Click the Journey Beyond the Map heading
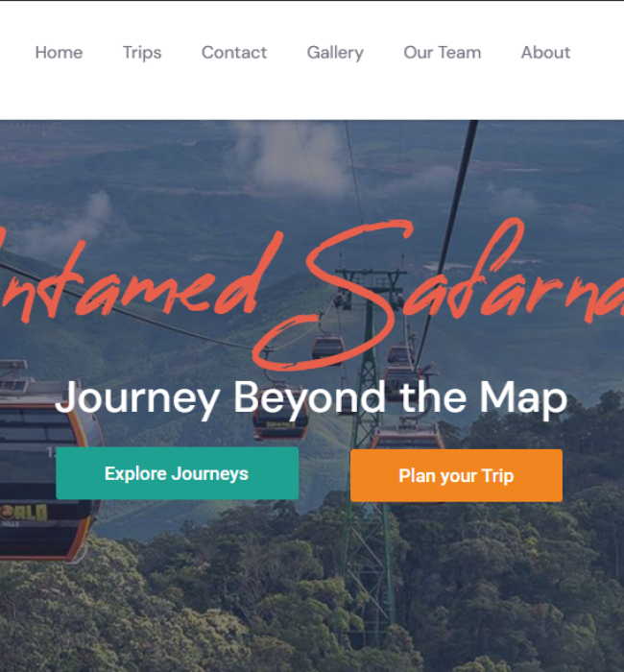Screen dimensions: 624x672 pos(312,397)
